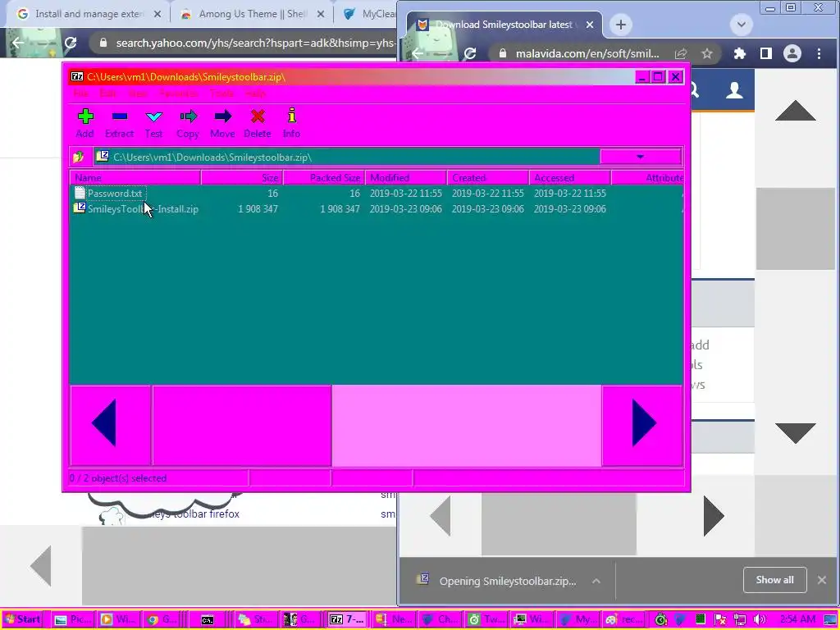Click 7-Zip horizontal scrollbar left arrow

pyautogui.click(x=111, y=425)
